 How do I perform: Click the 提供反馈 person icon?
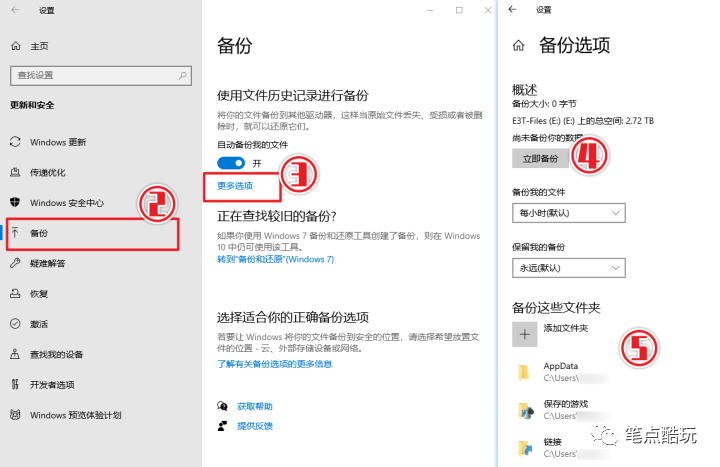click(222, 426)
